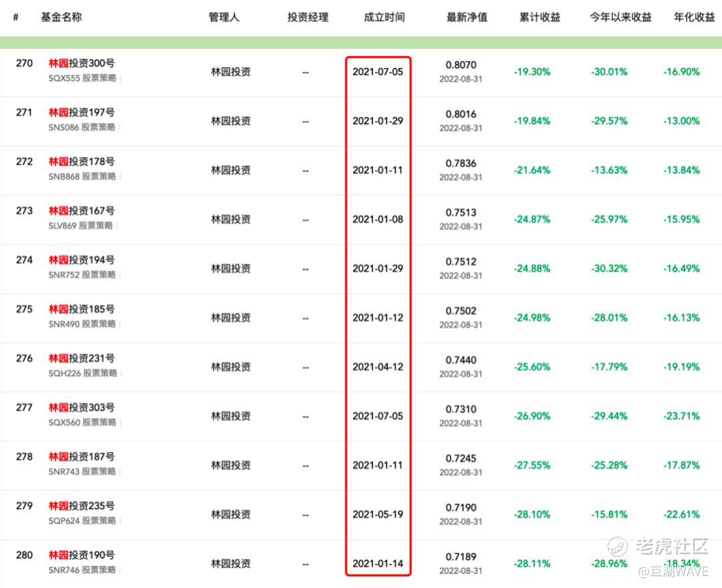
Task: Click cumulative return -28.11%
Action: (x=532, y=564)
